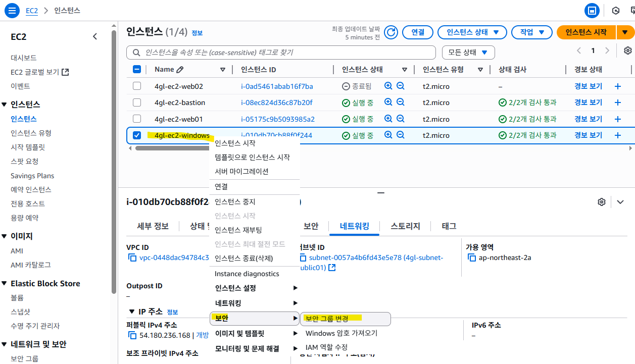Copy availability zone ap-northeast-2a
Viewport: 635px width, 364px height.
pyautogui.click(x=471, y=258)
